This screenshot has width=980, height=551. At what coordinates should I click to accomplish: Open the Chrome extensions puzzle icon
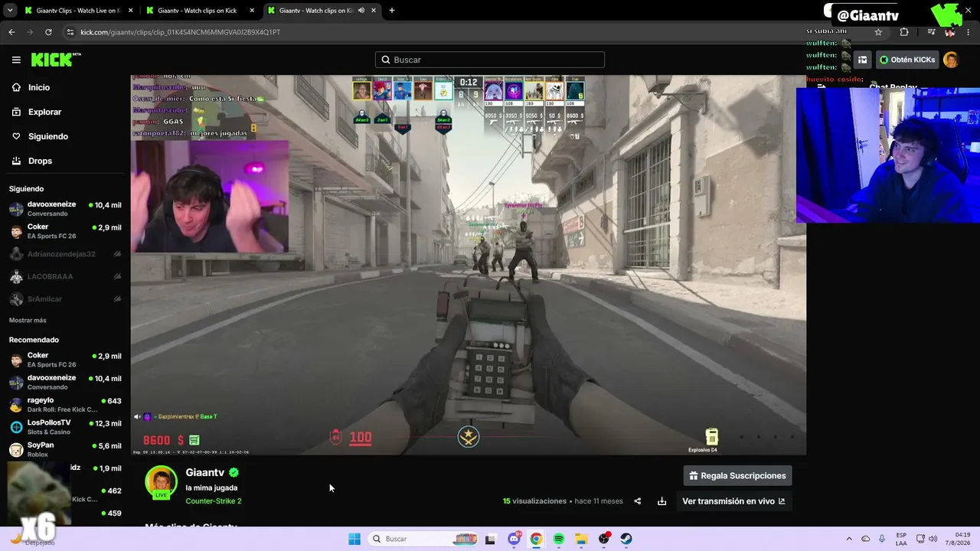pos(904,32)
